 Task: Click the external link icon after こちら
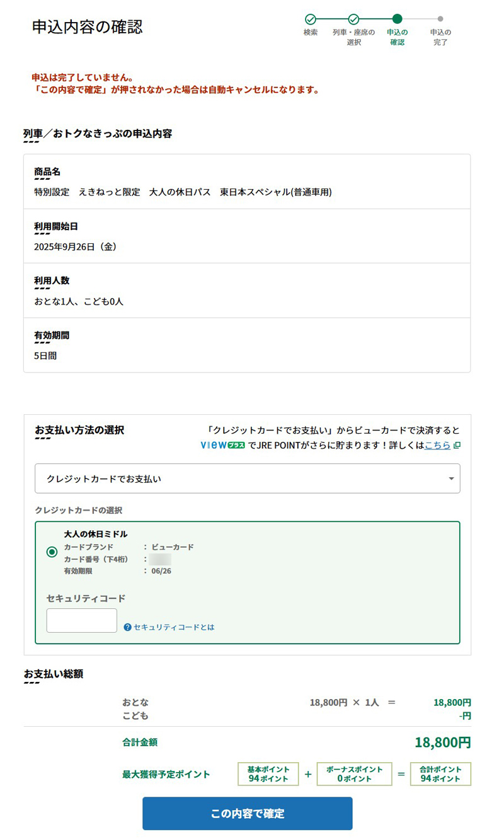pos(457,445)
